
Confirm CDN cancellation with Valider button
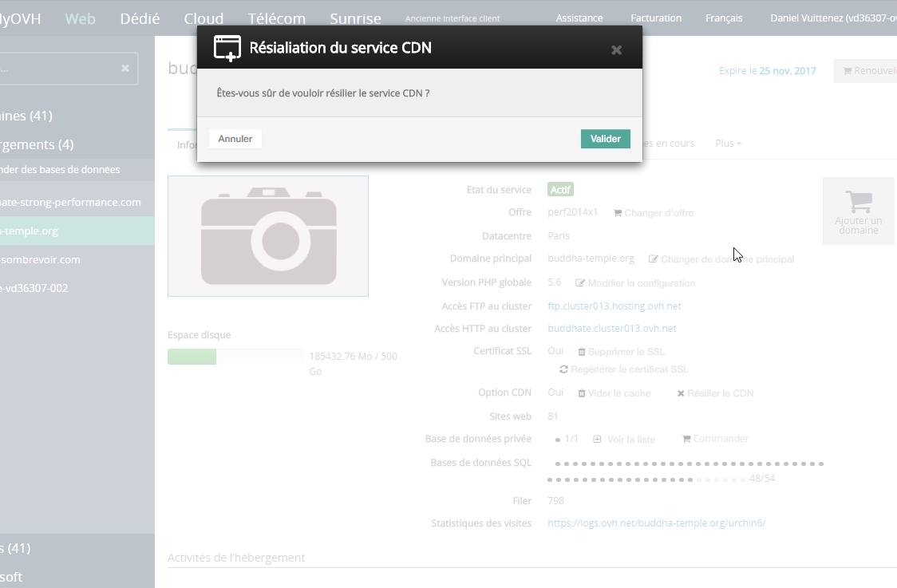tap(605, 139)
